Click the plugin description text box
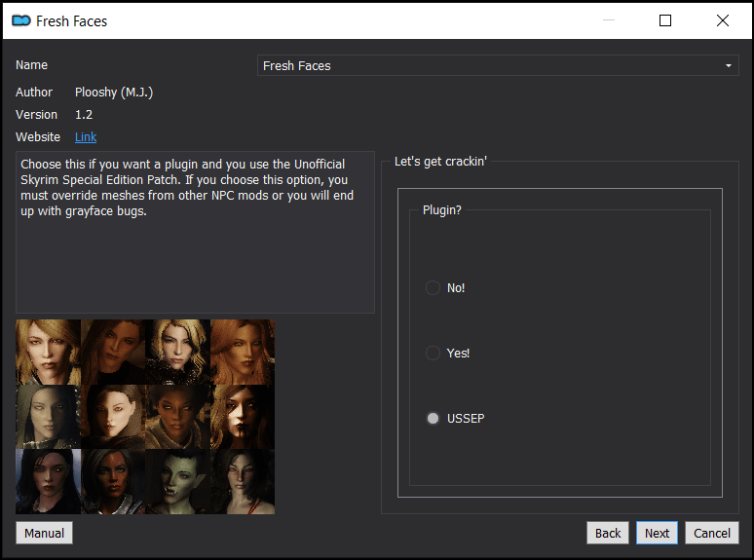 (x=195, y=232)
